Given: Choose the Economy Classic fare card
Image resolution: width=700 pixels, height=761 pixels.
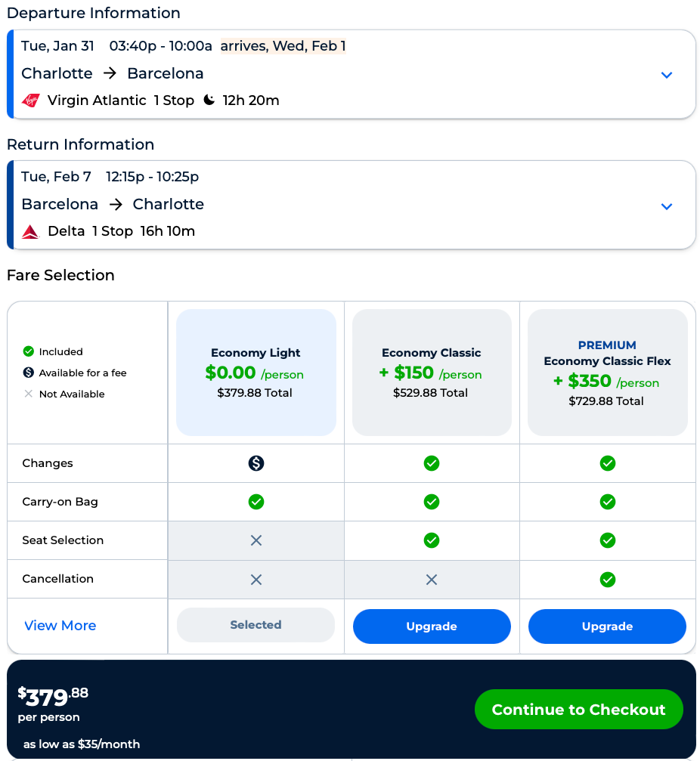Looking at the screenshot, I should pyautogui.click(x=432, y=373).
